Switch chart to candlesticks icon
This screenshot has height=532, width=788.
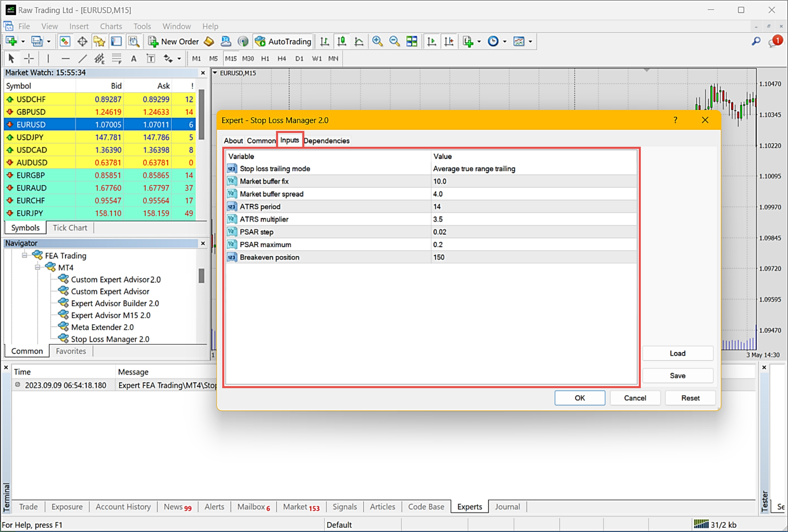[341, 41]
